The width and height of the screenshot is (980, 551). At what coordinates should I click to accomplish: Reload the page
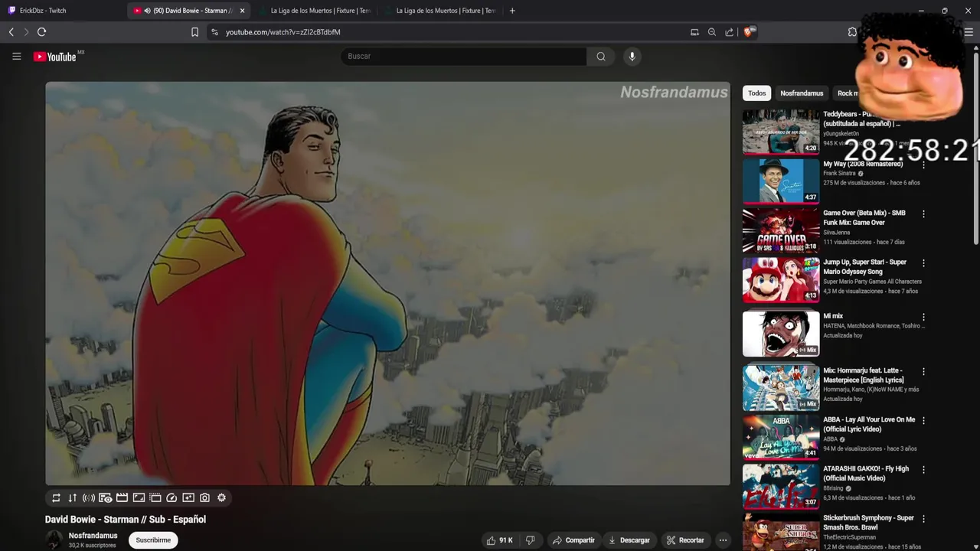point(42,32)
